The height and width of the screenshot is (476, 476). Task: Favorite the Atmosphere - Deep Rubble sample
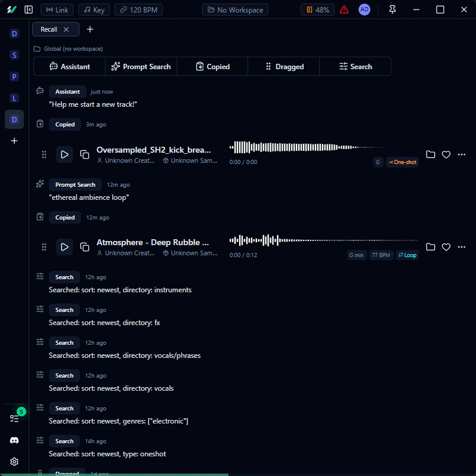click(446, 247)
